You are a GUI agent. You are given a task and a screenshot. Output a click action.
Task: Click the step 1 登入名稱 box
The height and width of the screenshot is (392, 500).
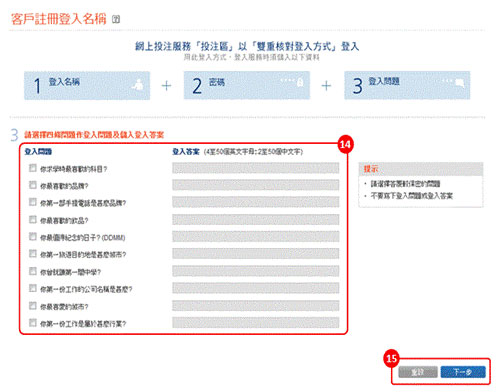[x=87, y=85]
